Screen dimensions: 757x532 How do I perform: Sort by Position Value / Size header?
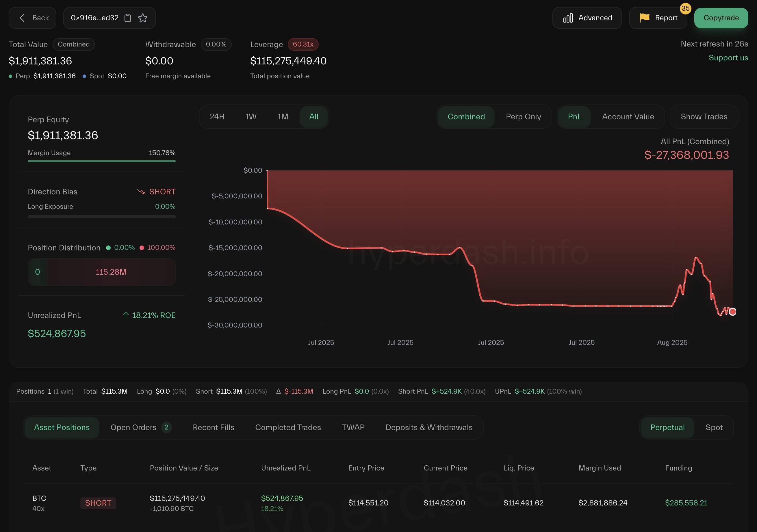tap(184, 468)
